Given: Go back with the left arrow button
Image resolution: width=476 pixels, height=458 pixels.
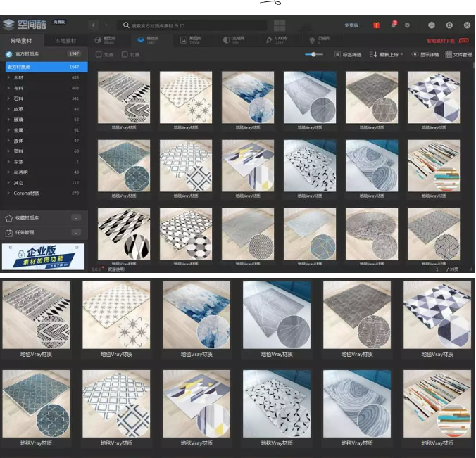Looking at the screenshot, I should pos(94,25).
